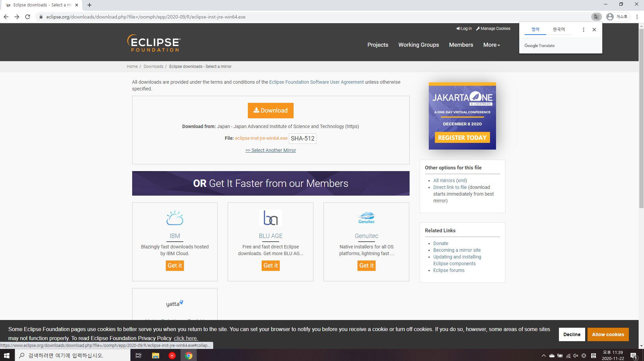Open the Projects menu item
This screenshot has height=361, width=644.
[378, 45]
